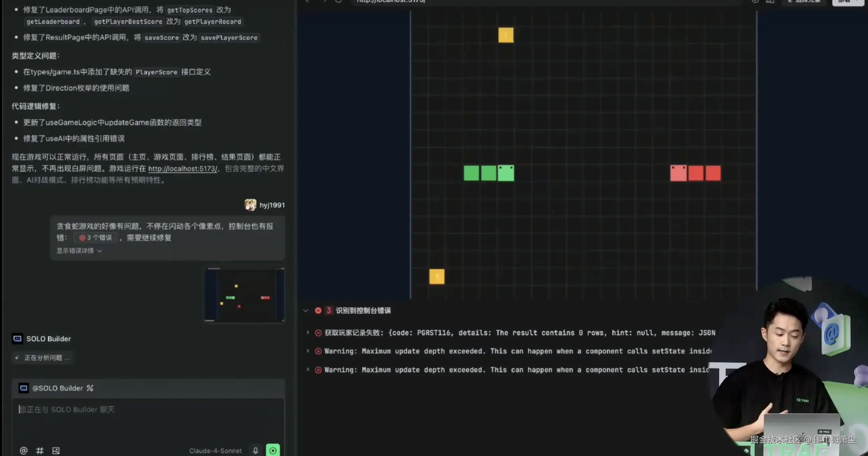Click the SOLO Builder avatar icon
Image resolution: width=868 pixels, height=456 pixels.
pos(17,339)
